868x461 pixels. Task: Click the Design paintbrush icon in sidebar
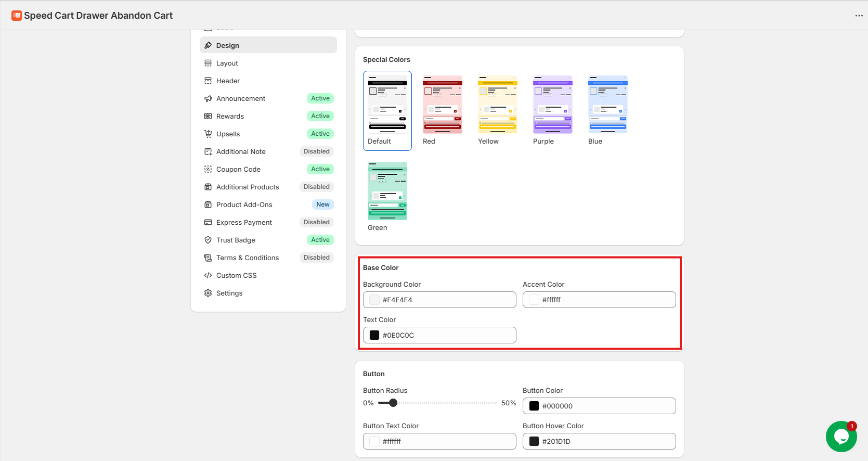208,45
